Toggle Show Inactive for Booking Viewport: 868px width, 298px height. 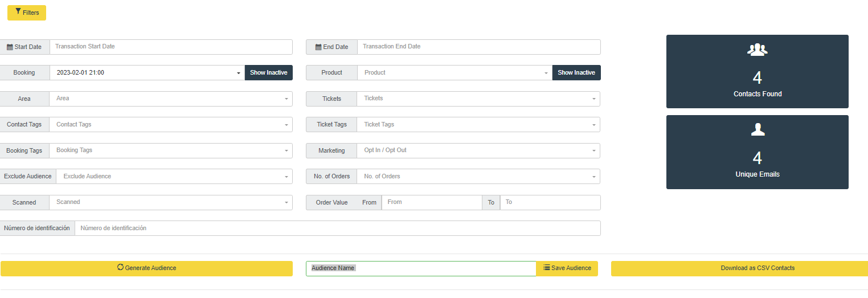pyautogui.click(x=269, y=73)
